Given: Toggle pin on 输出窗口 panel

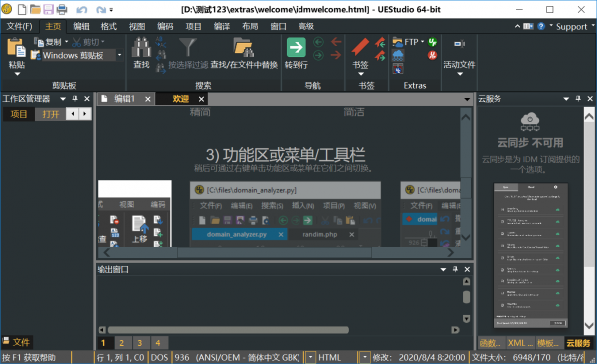Looking at the screenshot, I should 455,269.
